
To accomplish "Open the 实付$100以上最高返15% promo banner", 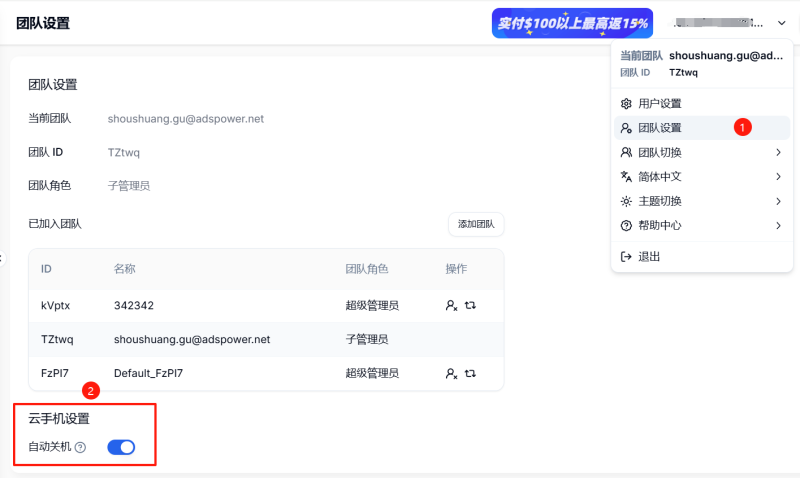I will (572, 23).
